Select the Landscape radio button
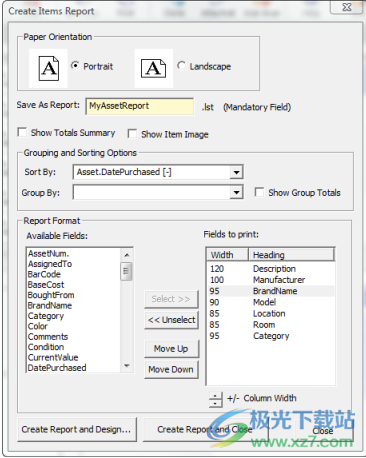Screen dimensions: 366x458 (x=181, y=66)
